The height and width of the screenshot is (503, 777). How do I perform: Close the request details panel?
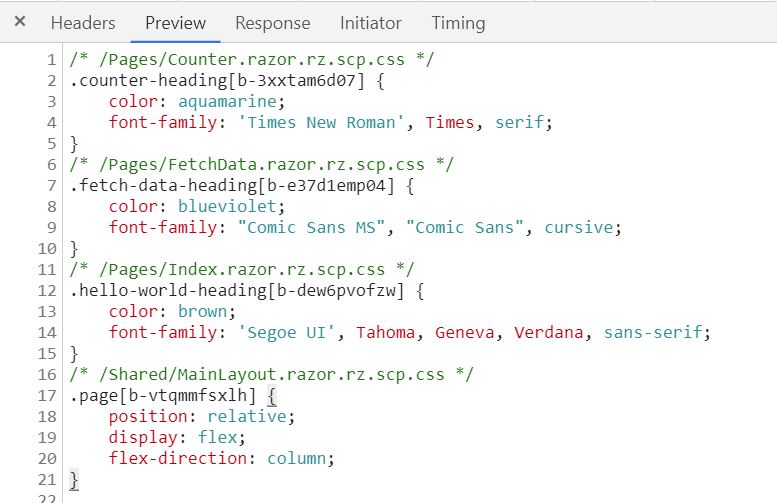[x=20, y=21]
